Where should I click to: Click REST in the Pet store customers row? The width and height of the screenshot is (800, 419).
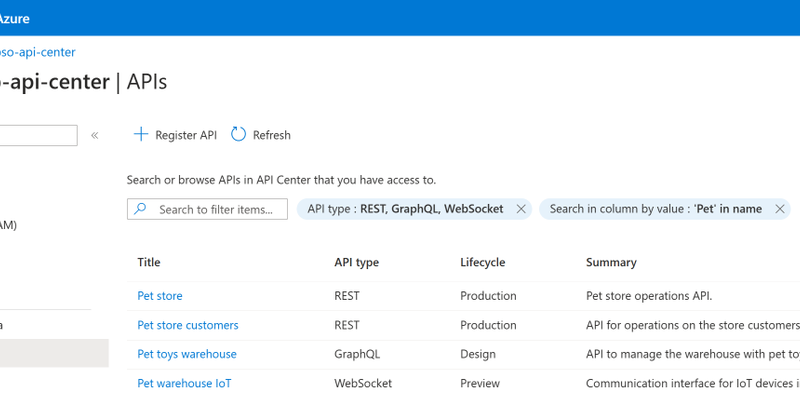point(347,325)
